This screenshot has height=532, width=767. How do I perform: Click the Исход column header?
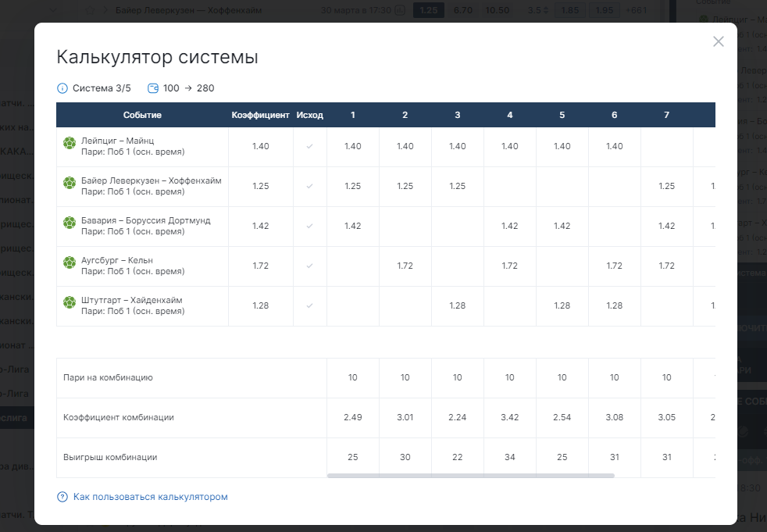pyautogui.click(x=309, y=115)
